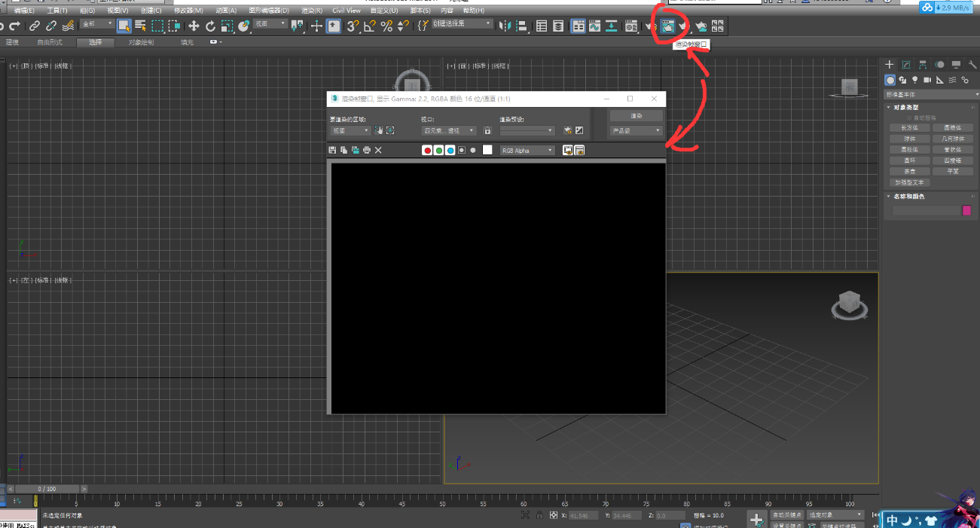
Task: Toggle the lock-to-viewport padlock
Action: 487,131
